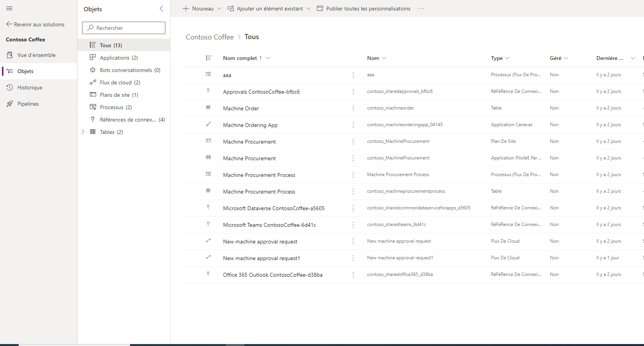Click the Nom complet column header
Image resolution: width=644 pixels, height=346 pixels.
[240, 58]
